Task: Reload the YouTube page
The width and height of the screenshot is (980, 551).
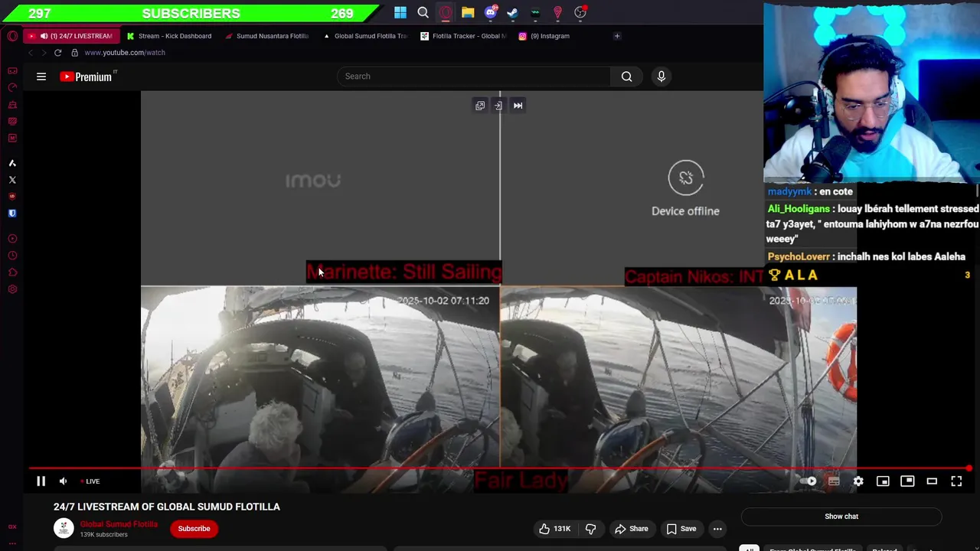Action: tap(57, 53)
